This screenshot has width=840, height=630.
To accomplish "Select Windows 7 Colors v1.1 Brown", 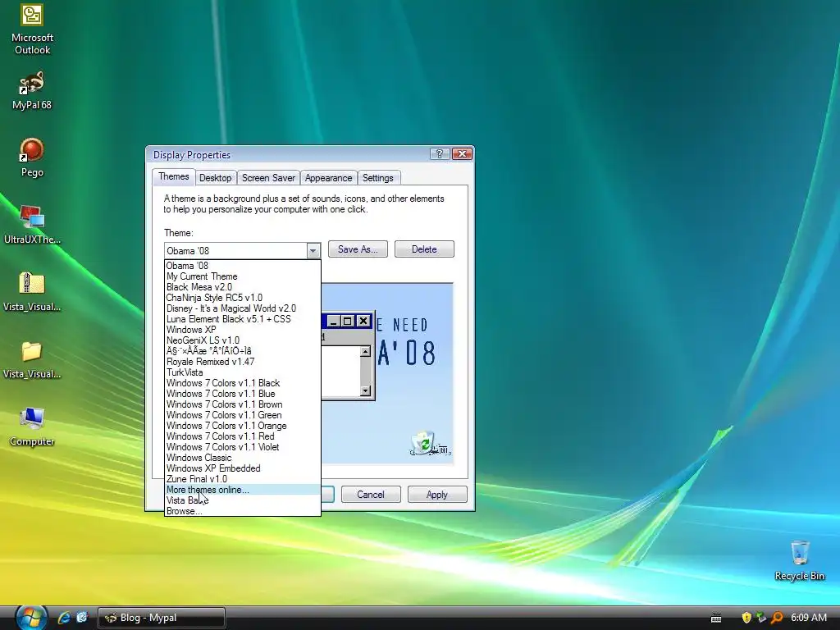I will pos(242,404).
